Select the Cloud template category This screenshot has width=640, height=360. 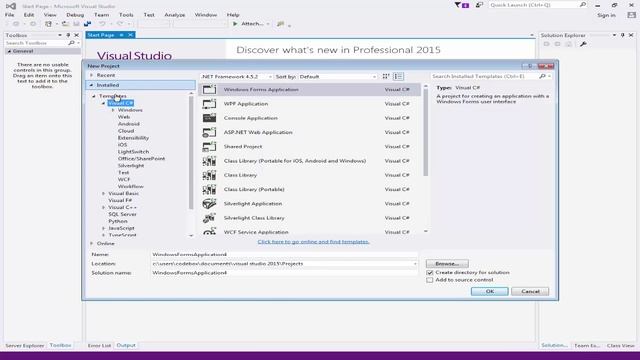click(x=126, y=131)
